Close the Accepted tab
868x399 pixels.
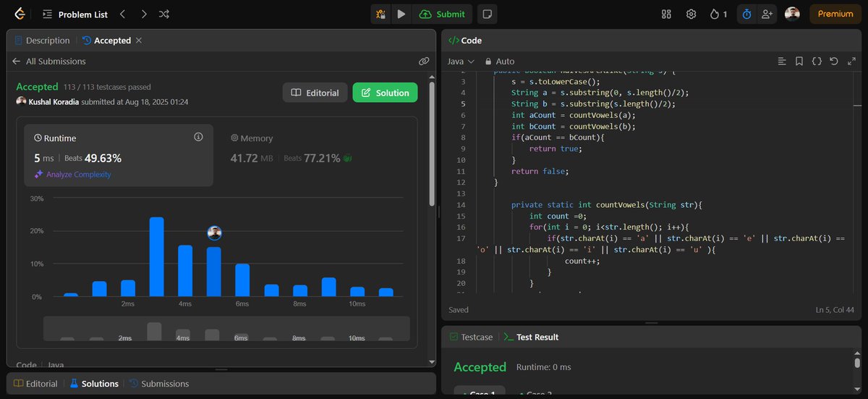click(x=139, y=41)
